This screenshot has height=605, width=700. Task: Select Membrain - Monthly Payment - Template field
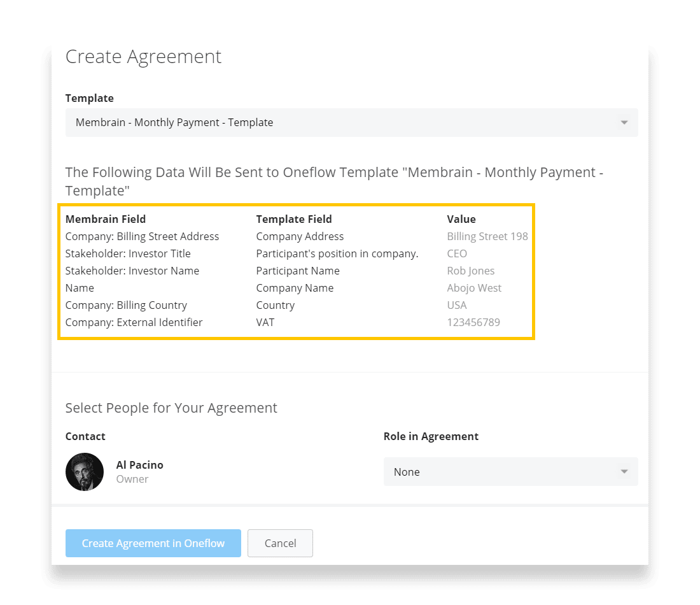point(174,122)
